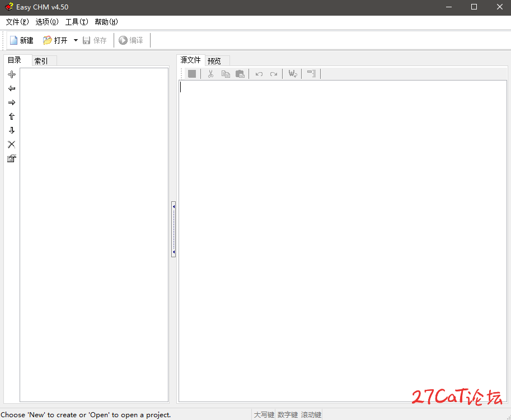The width and height of the screenshot is (511, 420).
Task: Open the 工具(T) menu
Action: 77,22
